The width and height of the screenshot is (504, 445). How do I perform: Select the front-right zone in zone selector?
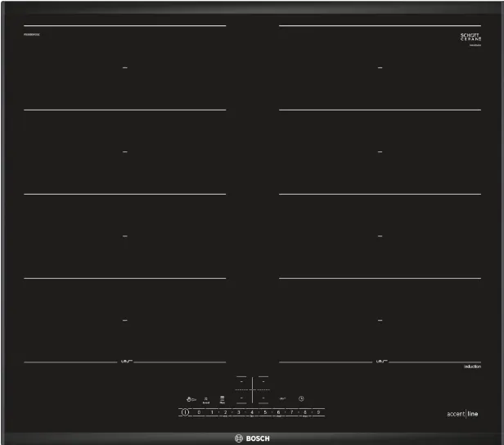coord(263,398)
